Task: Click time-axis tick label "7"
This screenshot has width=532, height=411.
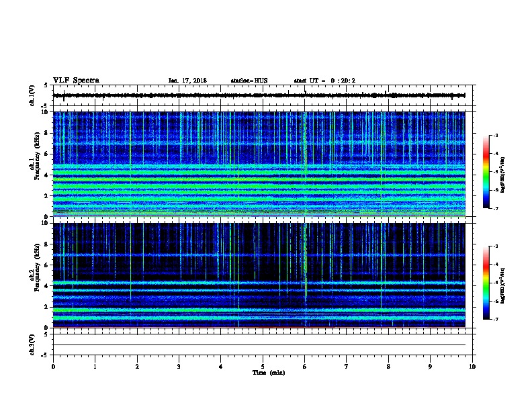Action: click(347, 367)
